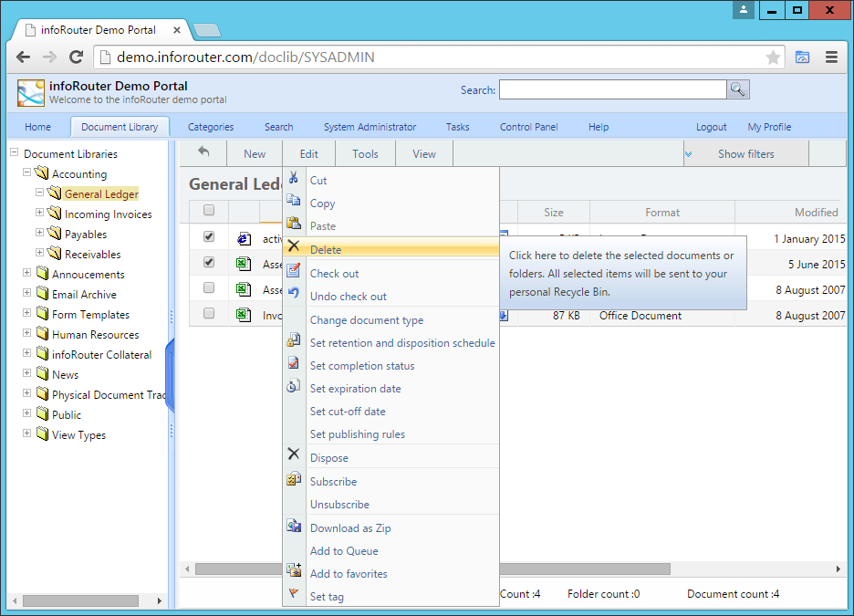This screenshot has height=616, width=854.
Task: Click the infoRouter portal logo
Action: [x=30, y=92]
